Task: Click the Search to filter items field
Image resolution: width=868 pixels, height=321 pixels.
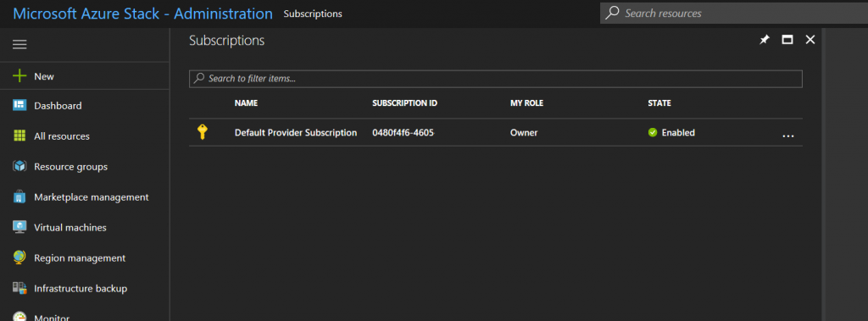Action: [495, 79]
